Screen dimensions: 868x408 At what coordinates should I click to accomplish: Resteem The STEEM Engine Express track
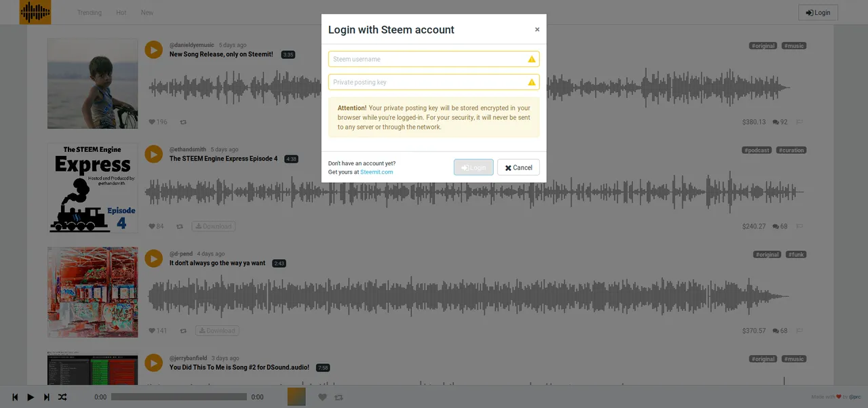180,226
